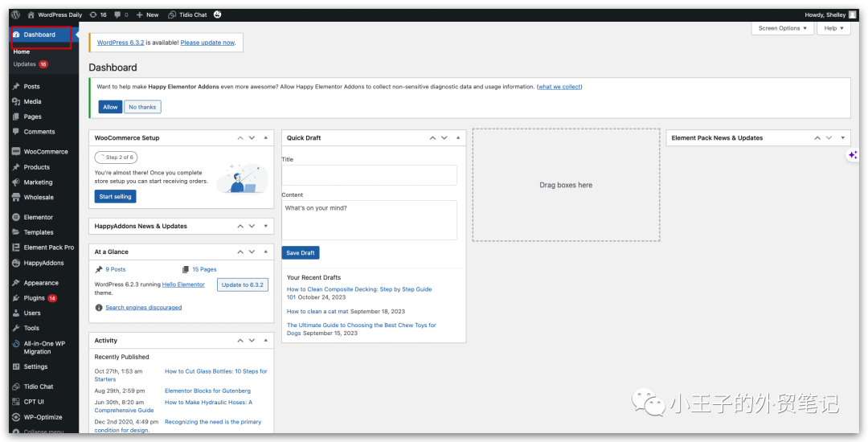
Task: Toggle WooCommerce Setup panel collapse triangle
Action: click(x=266, y=137)
